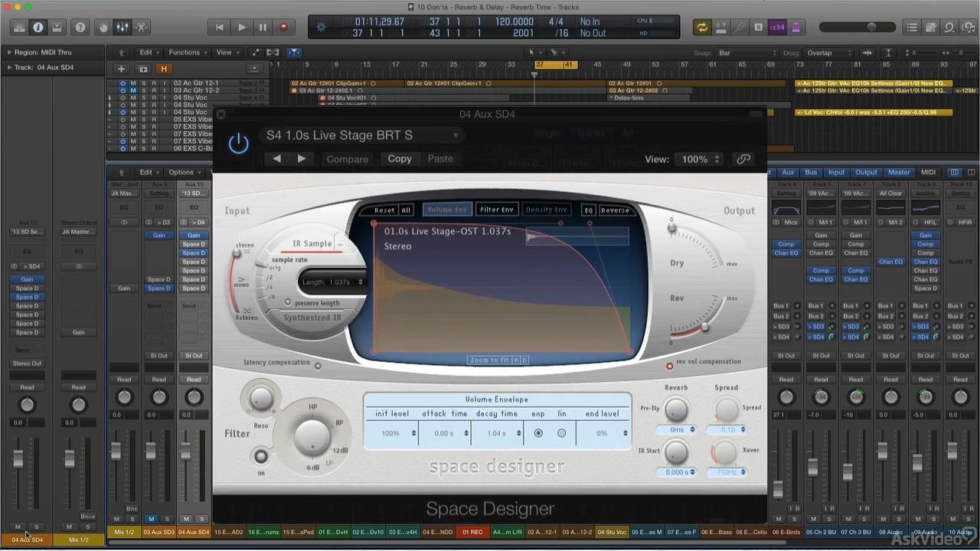This screenshot has height=551, width=980.
Task: Click the plugin Paste button
Action: tap(440, 158)
